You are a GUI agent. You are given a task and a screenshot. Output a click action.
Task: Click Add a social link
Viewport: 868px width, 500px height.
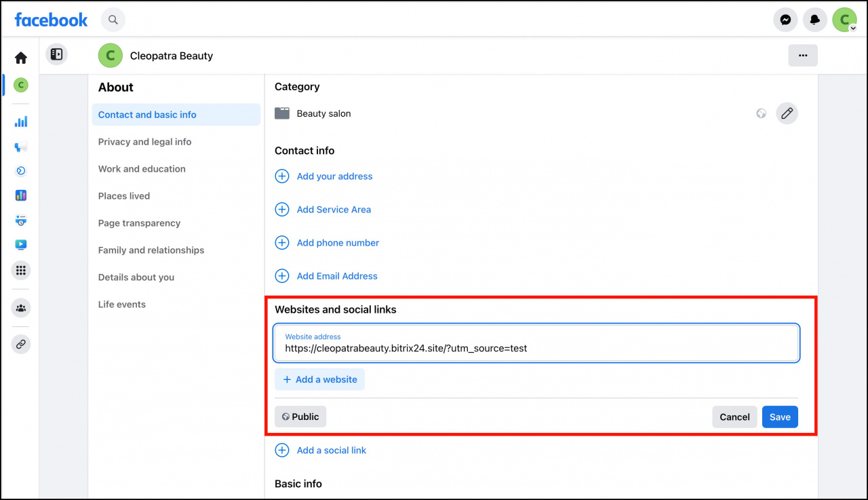(x=332, y=450)
